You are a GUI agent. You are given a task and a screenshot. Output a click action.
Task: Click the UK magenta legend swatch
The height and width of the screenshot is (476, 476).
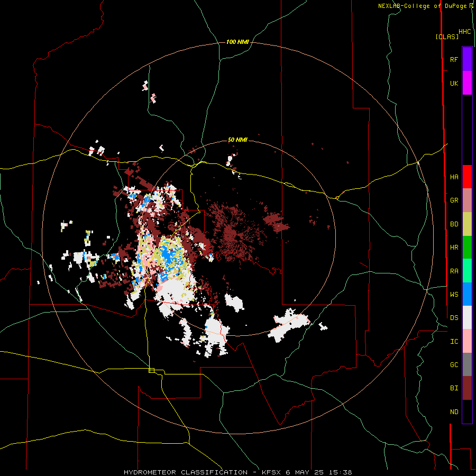[467, 83]
